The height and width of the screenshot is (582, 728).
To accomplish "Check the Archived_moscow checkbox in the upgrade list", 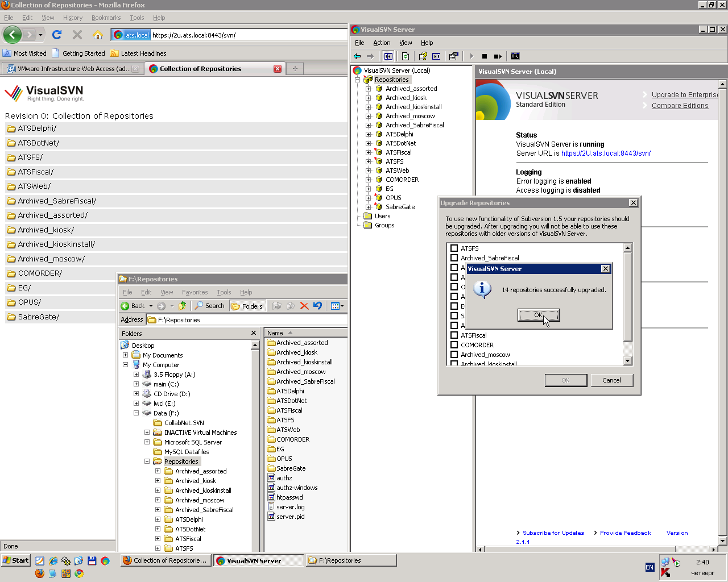I will [x=454, y=355].
